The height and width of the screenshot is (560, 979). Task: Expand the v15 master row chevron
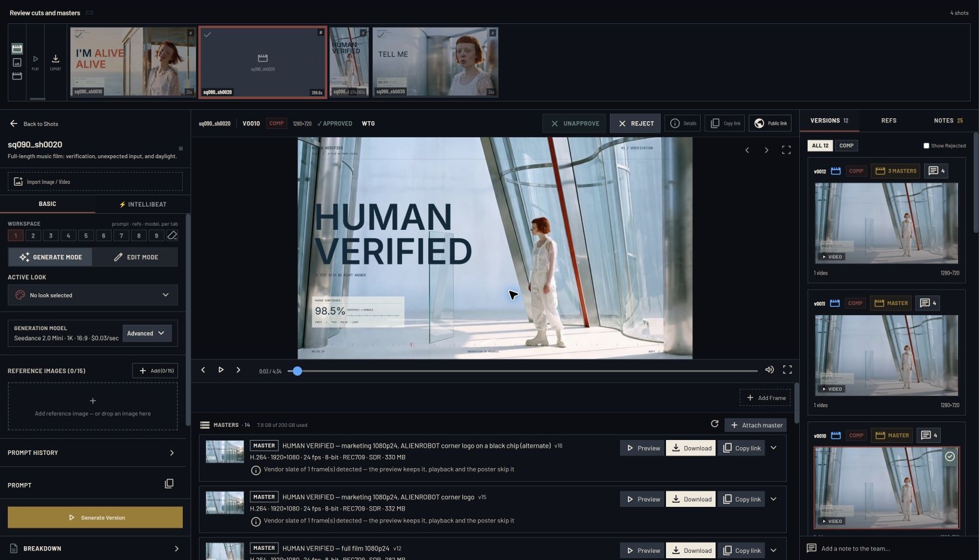pyautogui.click(x=774, y=499)
